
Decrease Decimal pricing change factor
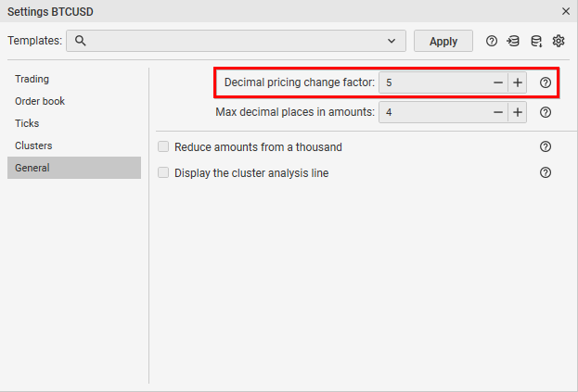point(498,82)
